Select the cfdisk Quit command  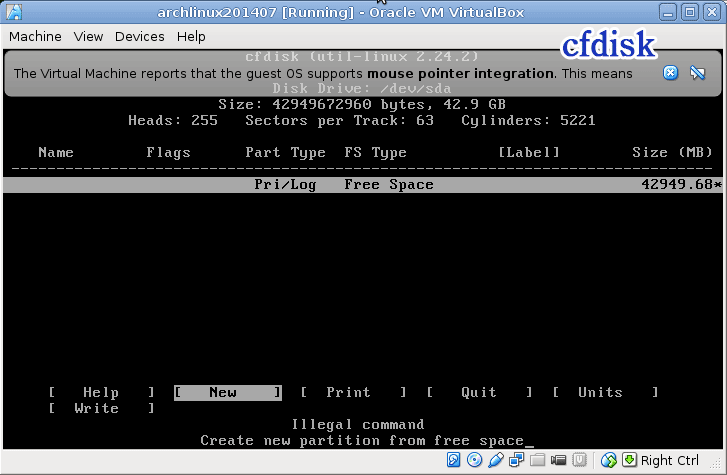click(x=479, y=392)
